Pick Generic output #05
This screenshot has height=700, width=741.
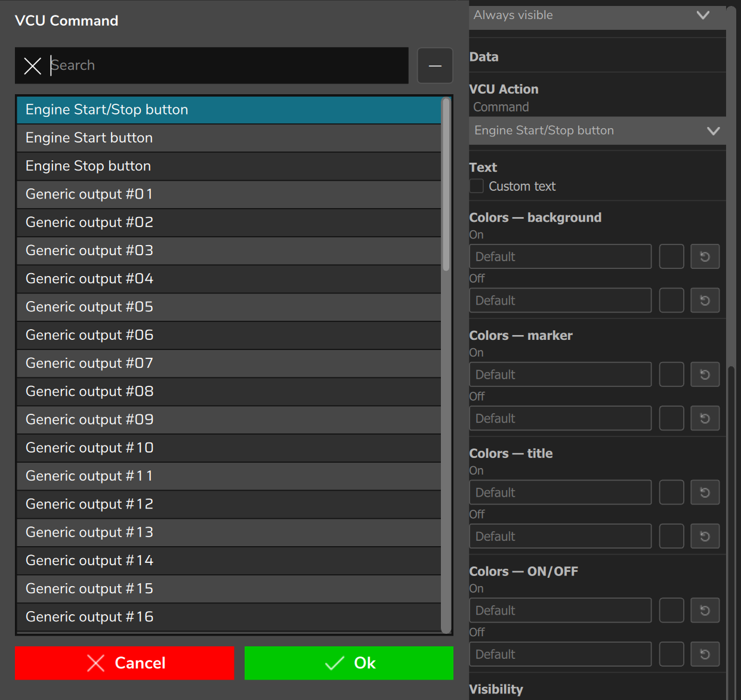[x=229, y=307]
